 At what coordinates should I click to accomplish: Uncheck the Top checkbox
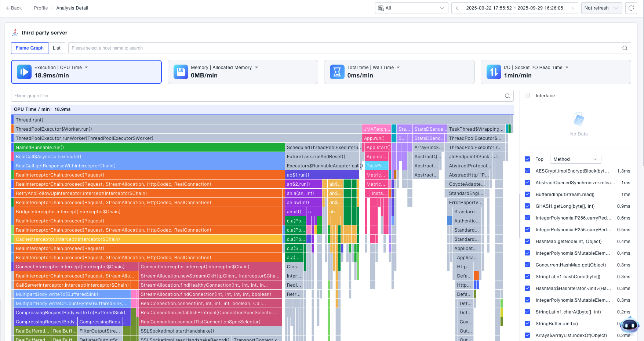click(x=527, y=159)
